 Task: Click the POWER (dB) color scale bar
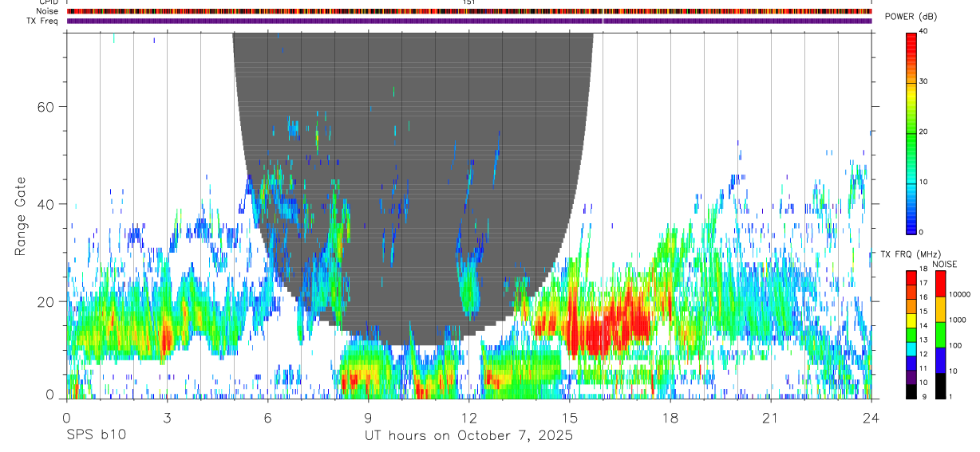click(911, 132)
